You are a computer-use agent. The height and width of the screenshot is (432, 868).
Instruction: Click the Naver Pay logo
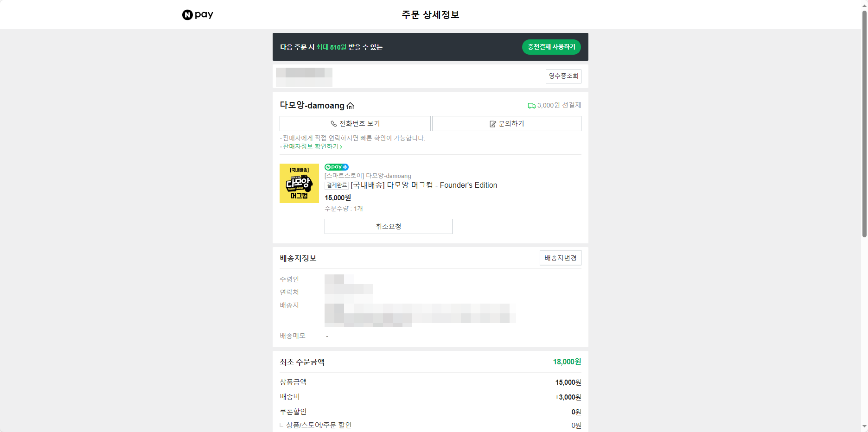point(198,15)
